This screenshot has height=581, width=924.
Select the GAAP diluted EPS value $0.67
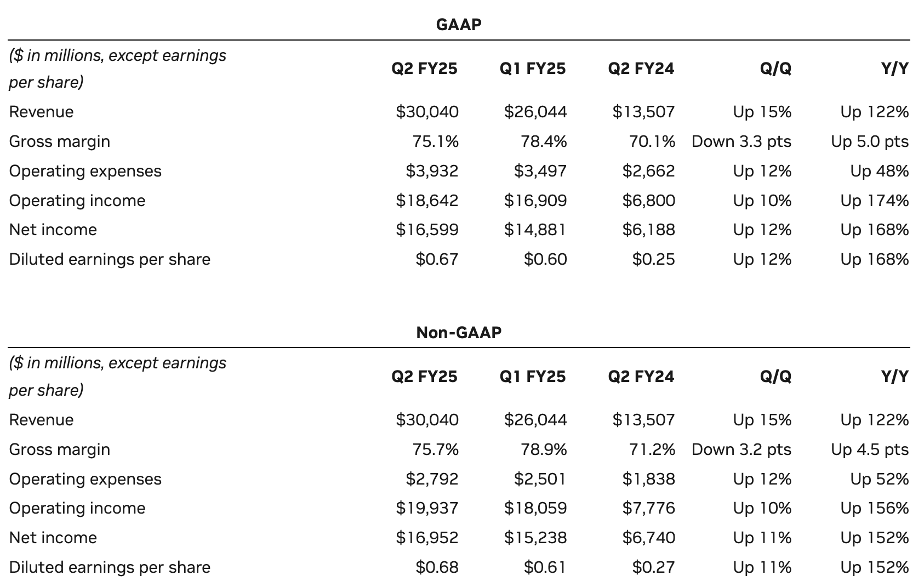pyautogui.click(x=437, y=259)
